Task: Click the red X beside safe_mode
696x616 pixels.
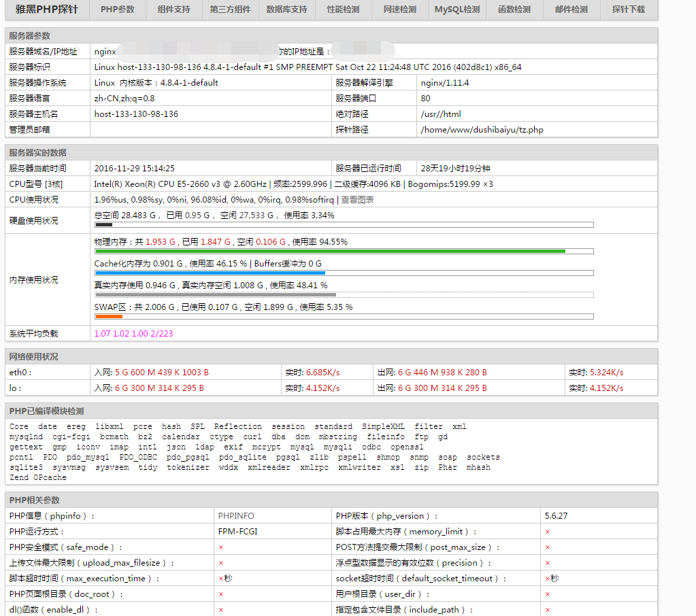Action: click(x=220, y=547)
